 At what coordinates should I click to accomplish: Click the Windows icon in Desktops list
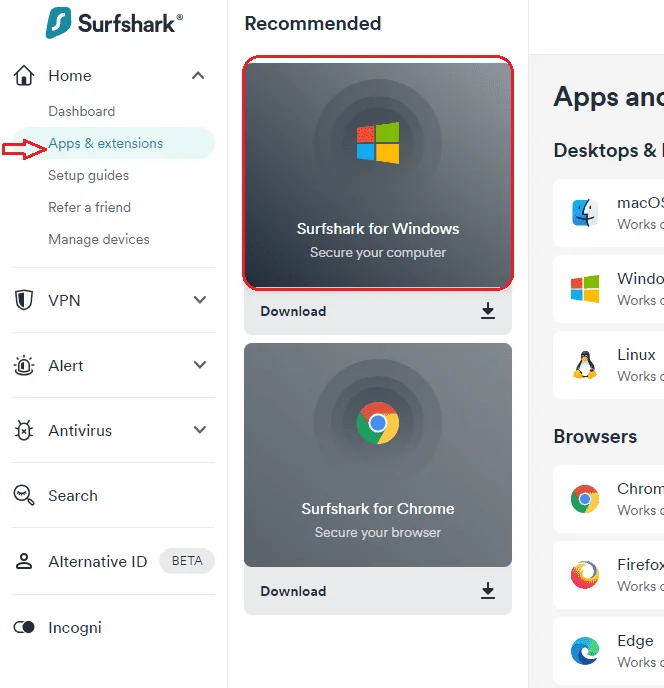[x=585, y=289]
